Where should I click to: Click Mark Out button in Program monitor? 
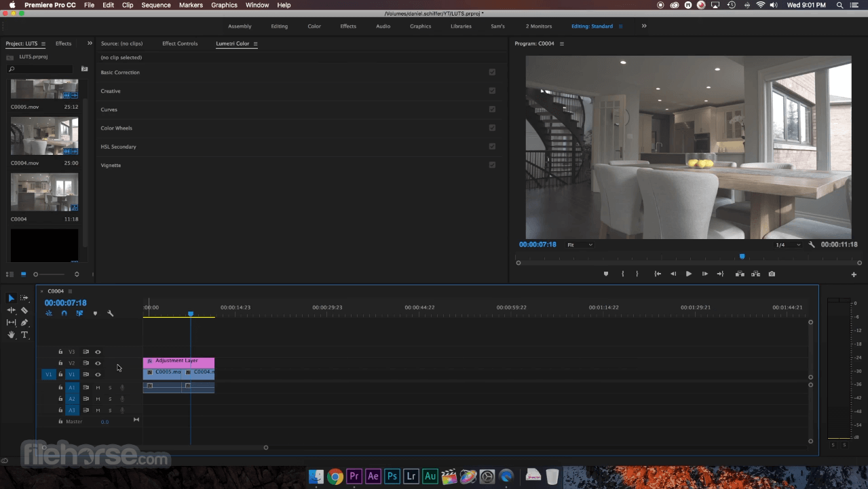[637, 274]
